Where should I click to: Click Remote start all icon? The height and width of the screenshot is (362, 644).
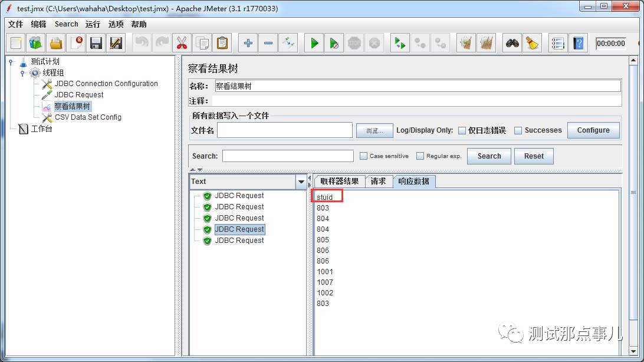pyautogui.click(x=400, y=43)
